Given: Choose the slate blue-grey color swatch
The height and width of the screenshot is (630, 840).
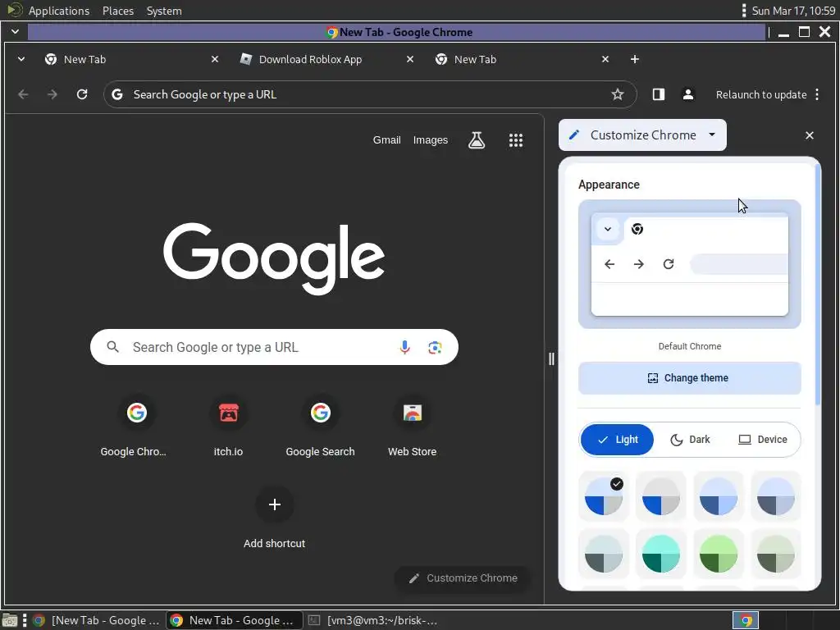Looking at the screenshot, I should (x=776, y=496).
